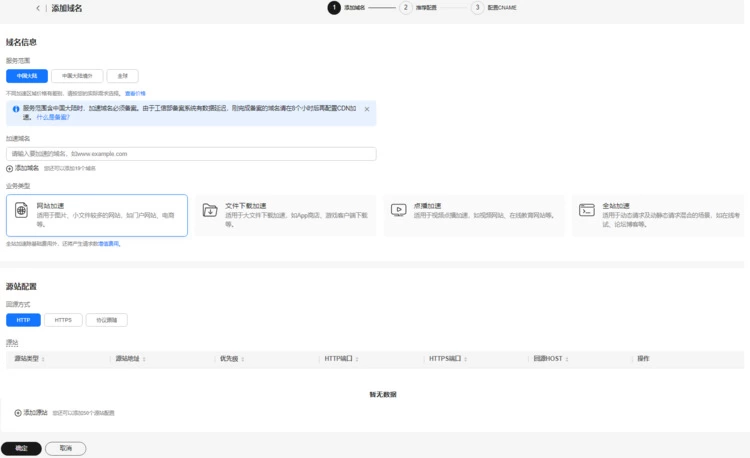Close the blue 备案 info banner
The image size is (750, 458).
point(367,109)
